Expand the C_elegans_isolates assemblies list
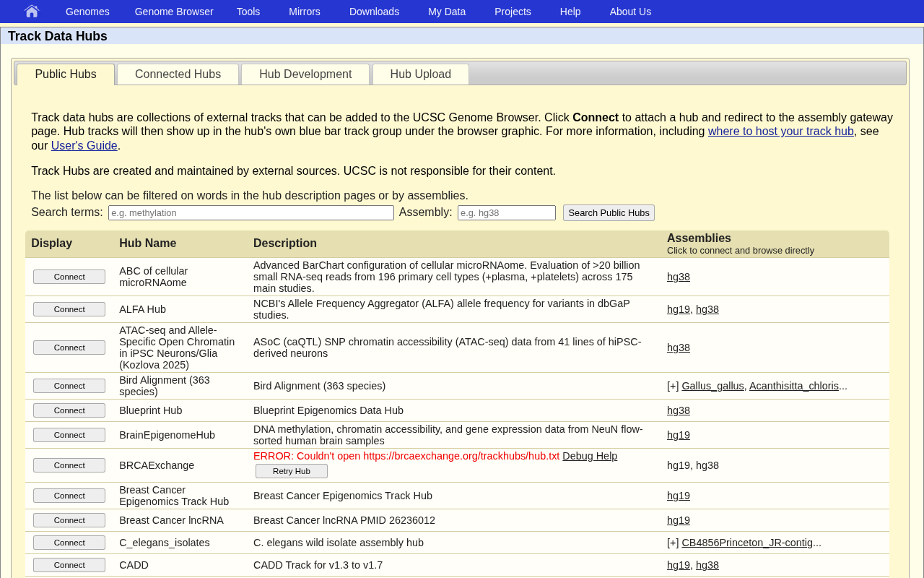Viewport: 924px width, 578px height. 673,543
